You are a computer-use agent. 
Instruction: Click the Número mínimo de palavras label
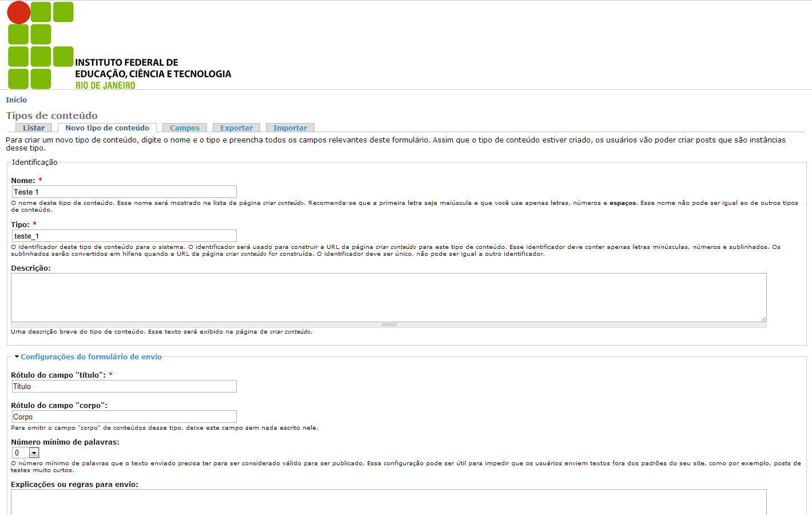pyautogui.click(x=65, y=442)
